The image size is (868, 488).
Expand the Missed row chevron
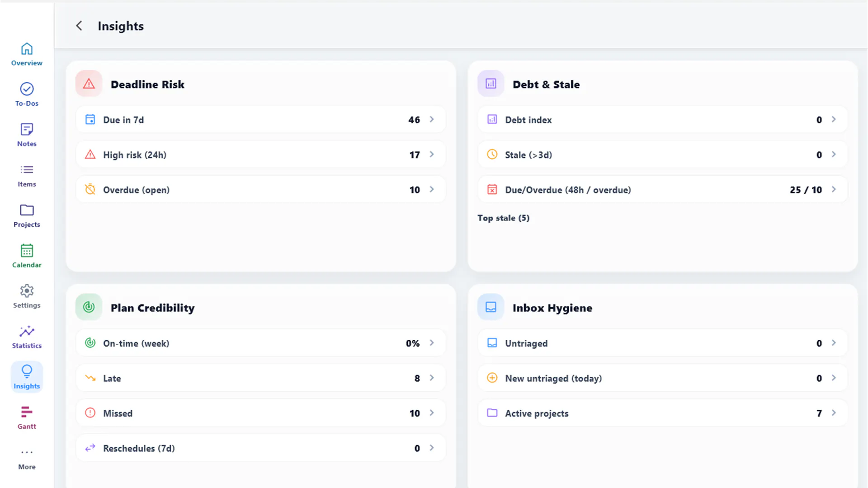[432, 413]
